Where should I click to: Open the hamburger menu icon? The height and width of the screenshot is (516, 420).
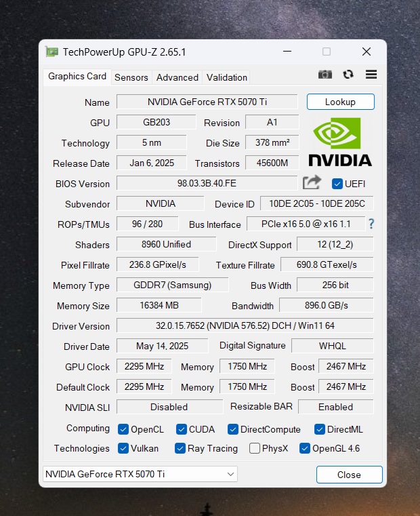point(371,75)
